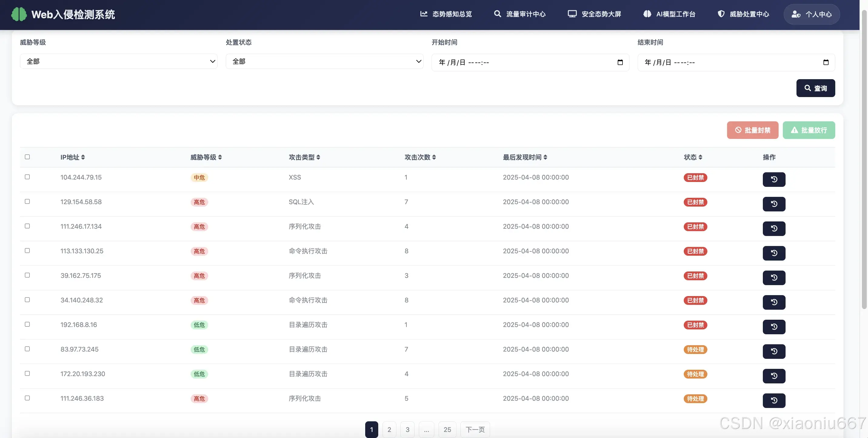Open calendar picker in 开始时间 field
The height and width of the screenshot is (438, 868).
620,62
